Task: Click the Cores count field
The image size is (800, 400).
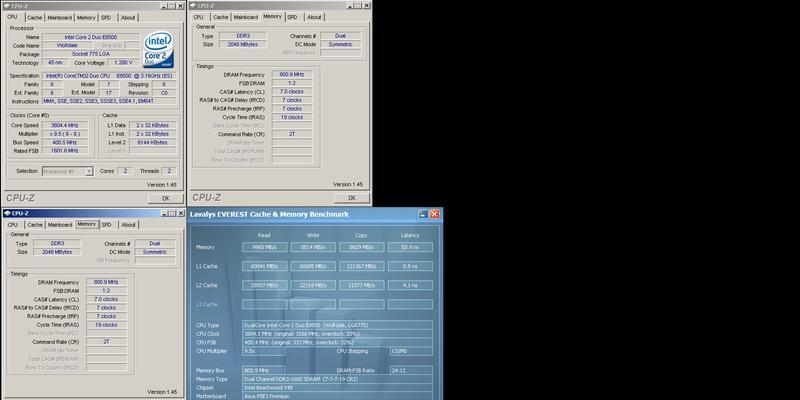Action: 125,171
